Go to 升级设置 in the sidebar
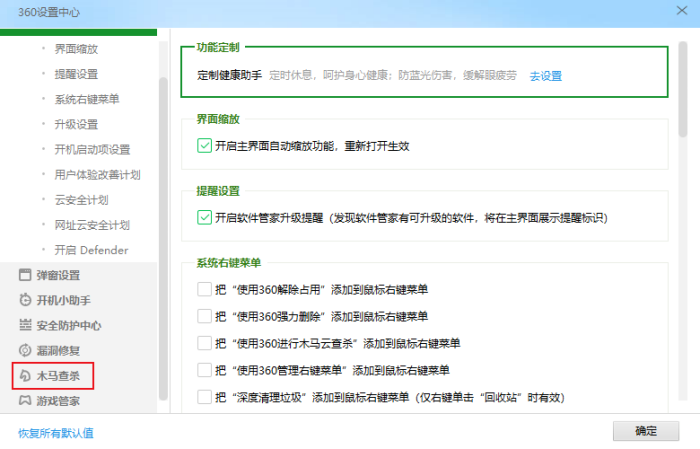The width and height of the screenshot is (700, 449). click(x=76, y=124)
